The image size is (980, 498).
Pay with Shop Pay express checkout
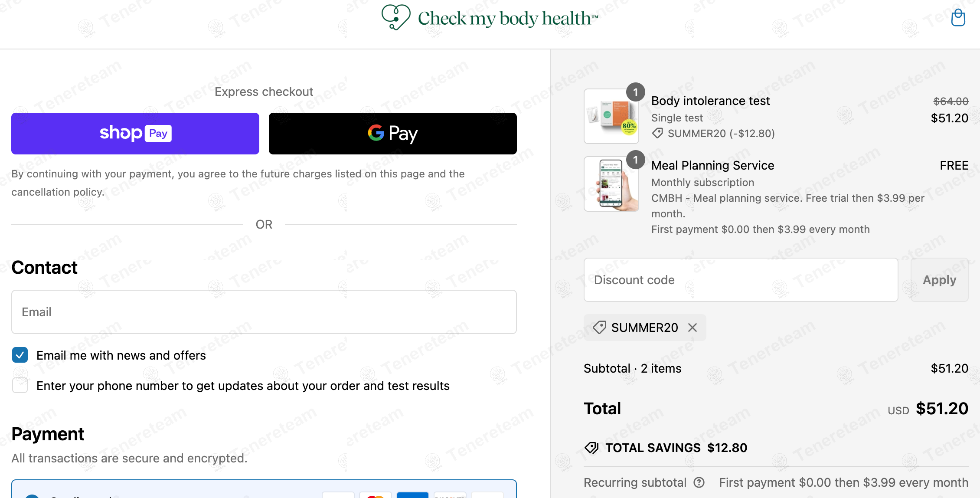click(135, 134)
